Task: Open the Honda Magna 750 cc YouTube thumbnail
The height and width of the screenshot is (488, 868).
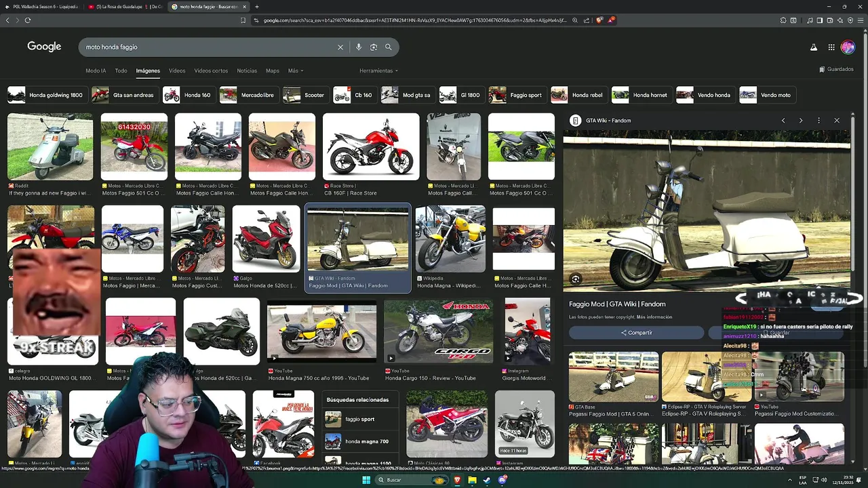Action: 321,331
